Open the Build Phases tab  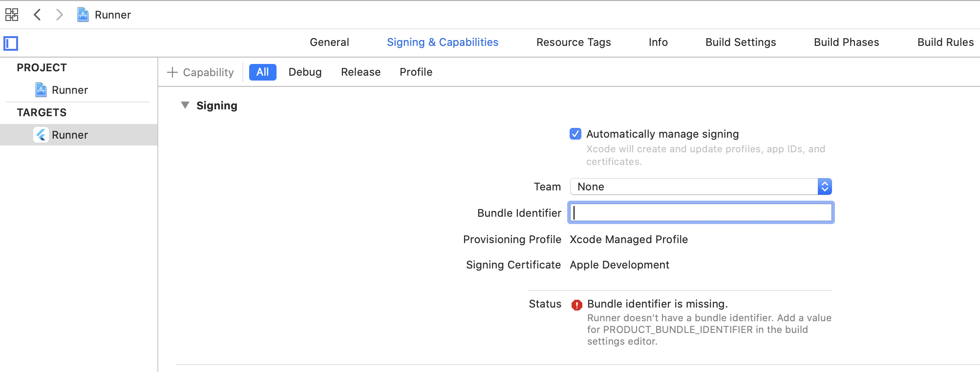click(x=846, y=42)
